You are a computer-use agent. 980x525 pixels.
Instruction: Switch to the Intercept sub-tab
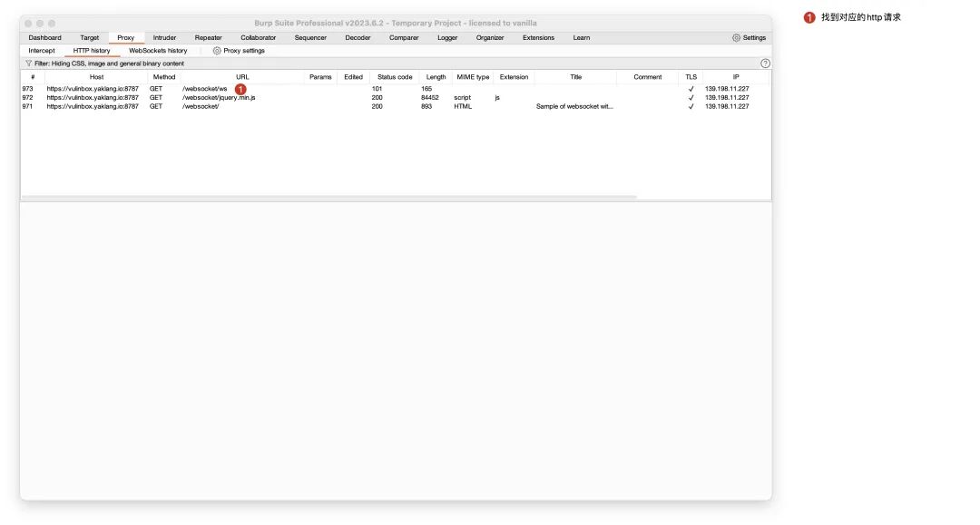(x=42, y=51)
